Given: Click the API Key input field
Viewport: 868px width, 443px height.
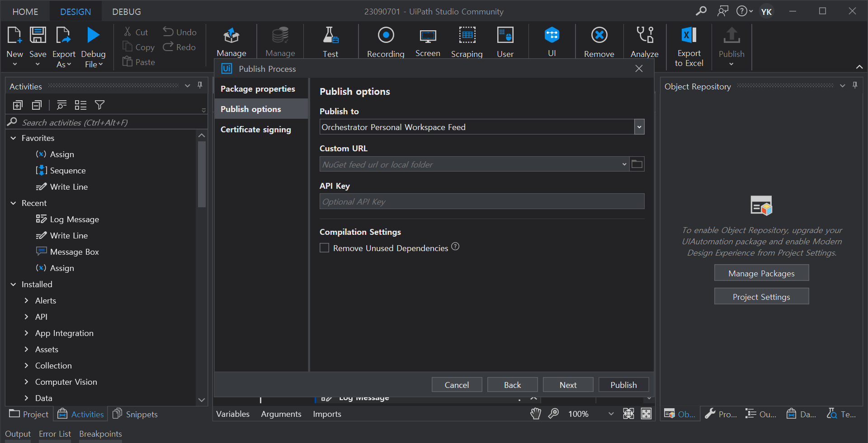Looking at the screenshot, I should [x=482, y=201].
